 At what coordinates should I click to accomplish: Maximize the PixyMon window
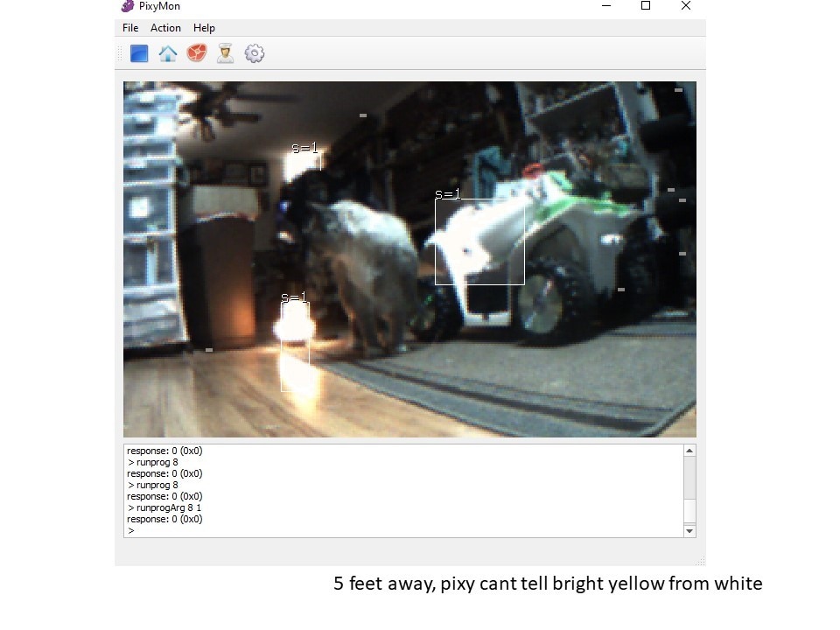click(x=646, y=6)
